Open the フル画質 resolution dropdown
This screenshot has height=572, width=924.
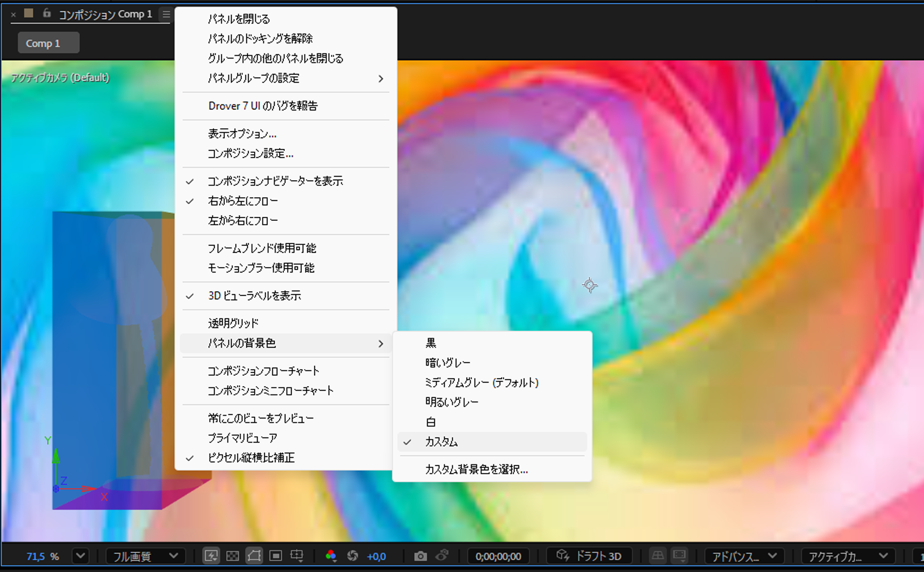(x=145, y=556)
